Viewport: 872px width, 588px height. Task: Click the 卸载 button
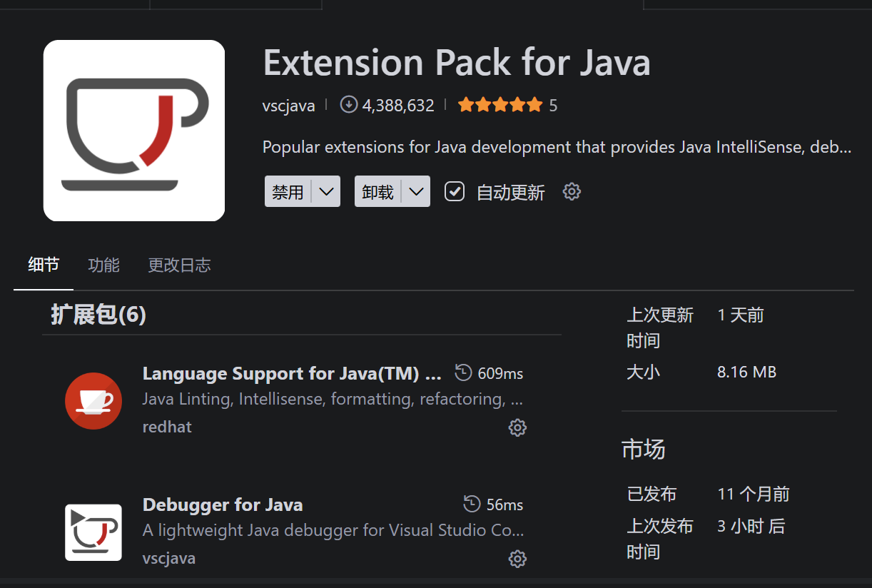pyautogui.click(x=378, y=191)
